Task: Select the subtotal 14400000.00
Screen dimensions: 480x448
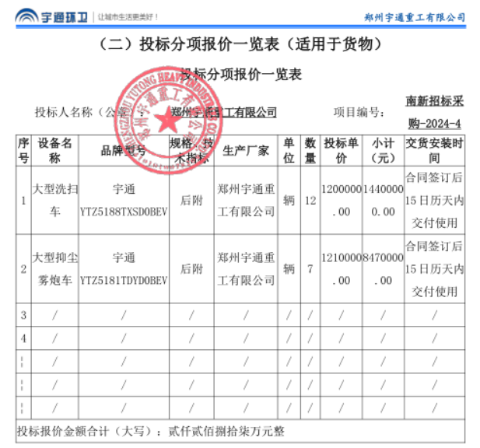Action: 384,201
